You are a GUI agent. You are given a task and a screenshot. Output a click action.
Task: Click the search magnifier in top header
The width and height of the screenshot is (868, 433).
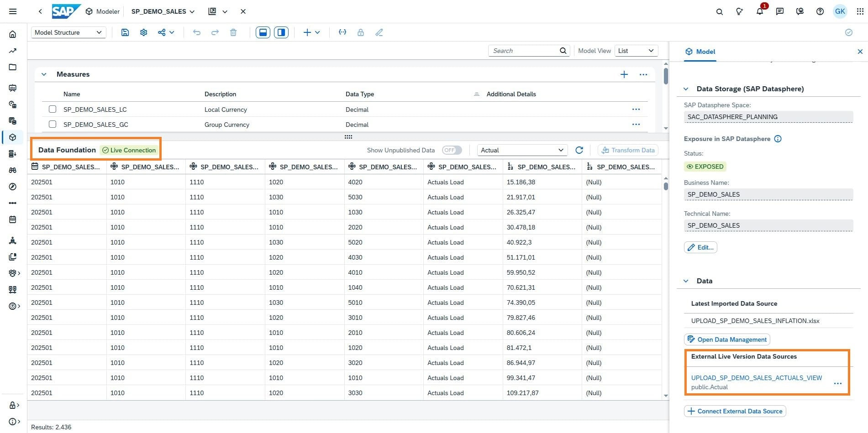click(x=719, y=11)
